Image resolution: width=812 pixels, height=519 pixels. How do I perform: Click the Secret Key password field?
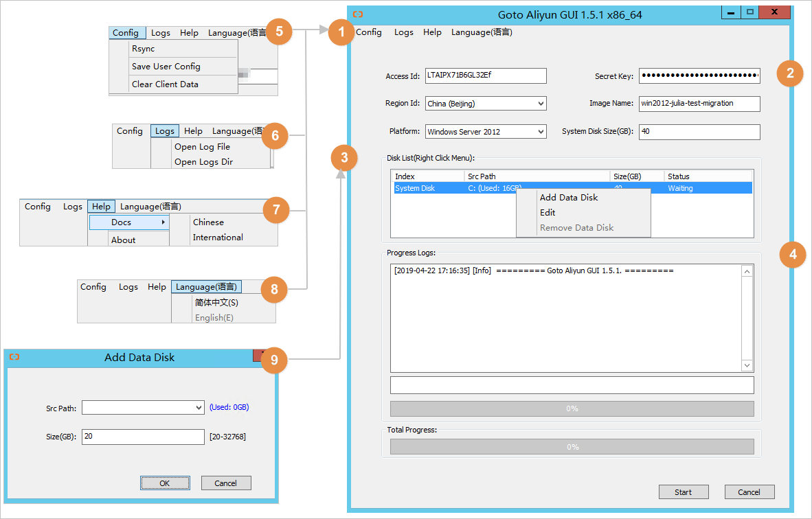coord(699,76)
